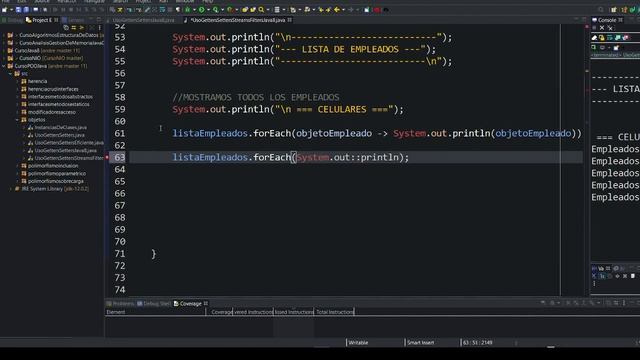This screenshot has height=360, width=640.
Task: Expand the herencia package
Action: click(x=17, y=81)
